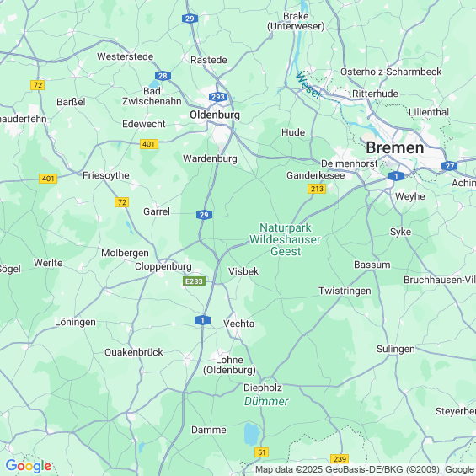Screen dimensions: 476x476
Task: Click the yellow 239 road shield at the bottom
Action: click(340, 459)
